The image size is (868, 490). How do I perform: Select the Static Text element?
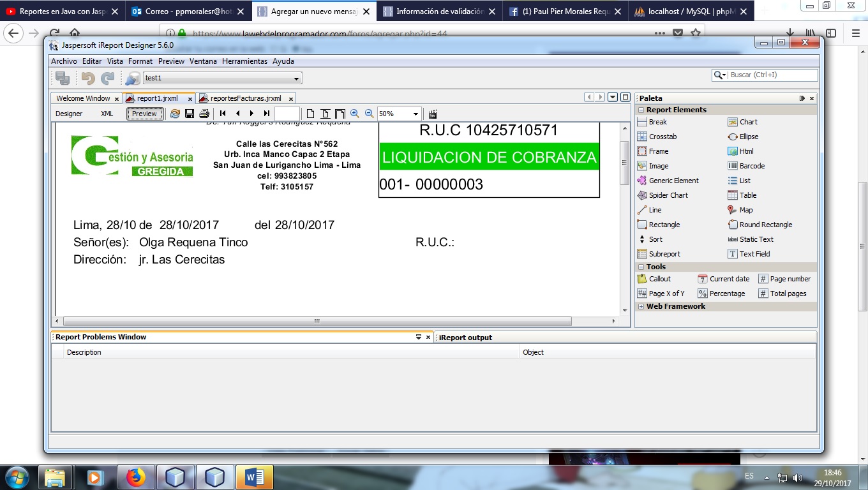[751, 239]
